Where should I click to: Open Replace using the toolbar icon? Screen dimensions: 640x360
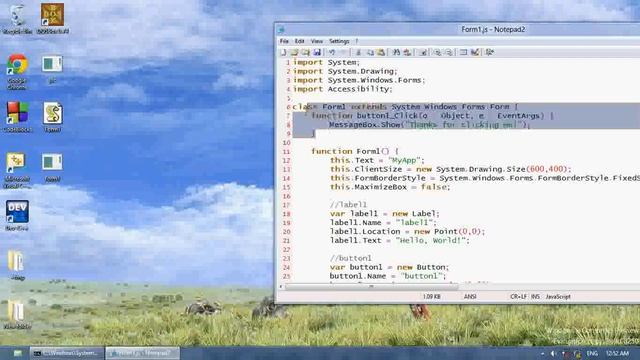click(x=407, y=52)
